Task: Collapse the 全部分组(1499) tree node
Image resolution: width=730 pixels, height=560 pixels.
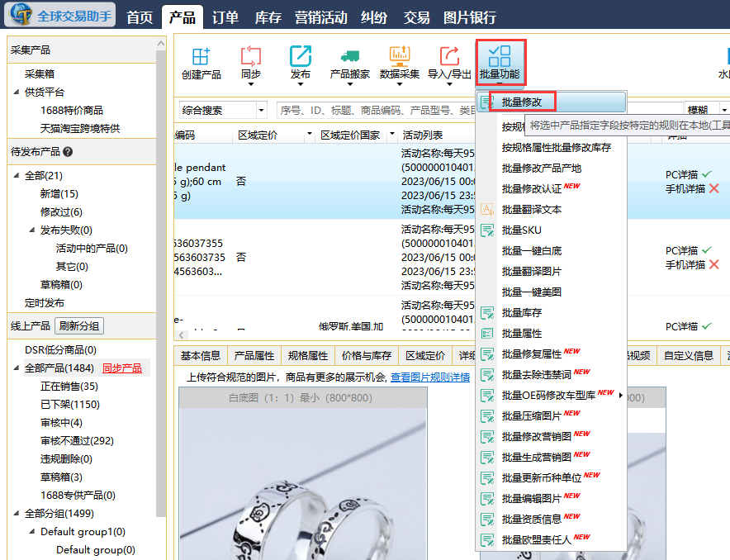Action: pos(17,514)
